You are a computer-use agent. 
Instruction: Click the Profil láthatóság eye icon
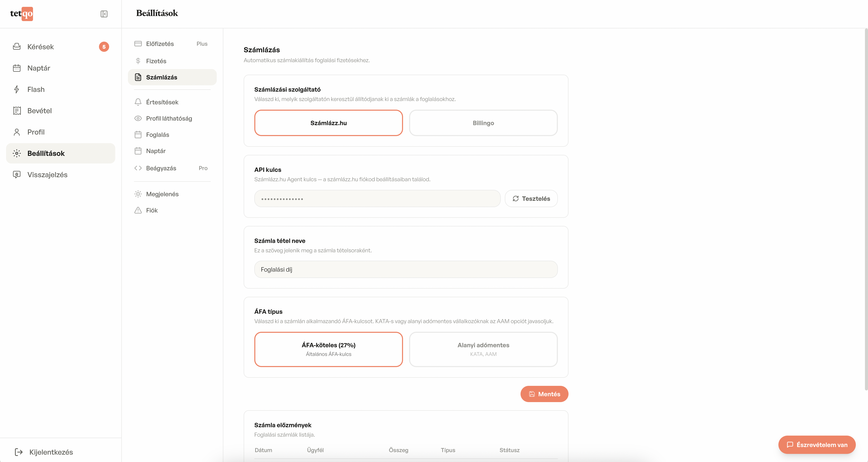pyautogui.click(x=138, y=118)
